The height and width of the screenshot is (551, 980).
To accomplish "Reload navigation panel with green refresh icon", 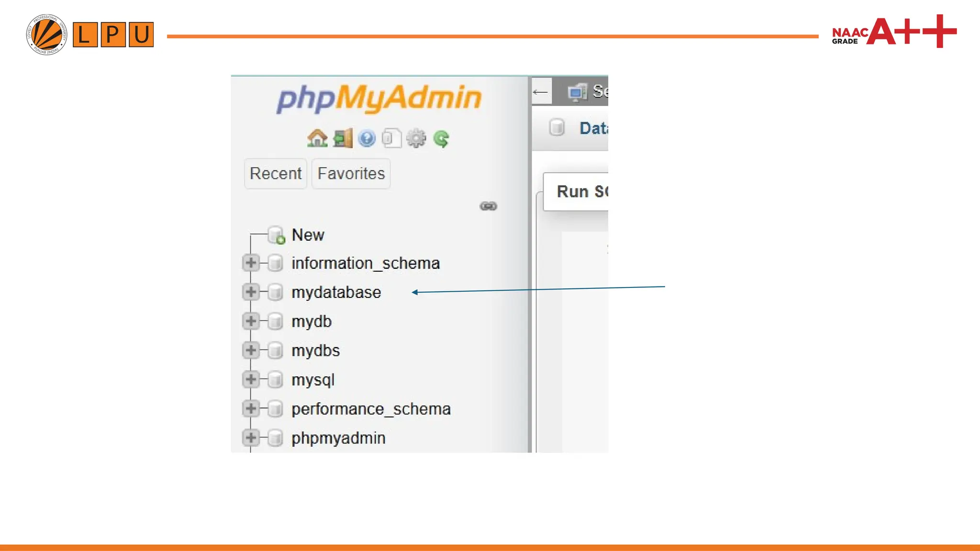I will [441, 139].
